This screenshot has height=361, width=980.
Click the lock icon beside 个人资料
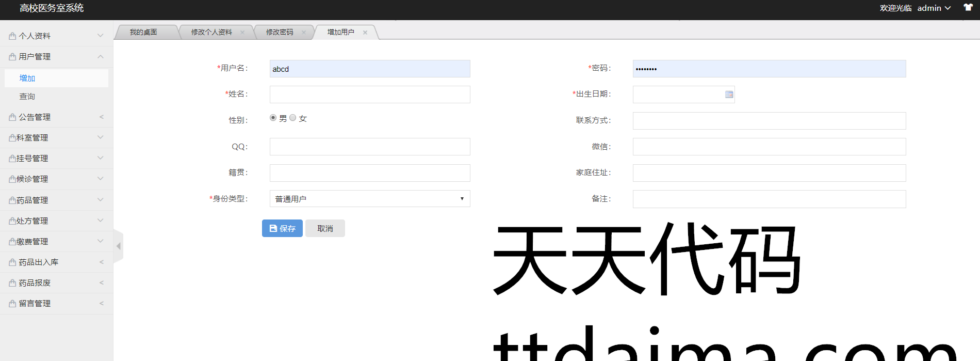[x=12, y=36]
